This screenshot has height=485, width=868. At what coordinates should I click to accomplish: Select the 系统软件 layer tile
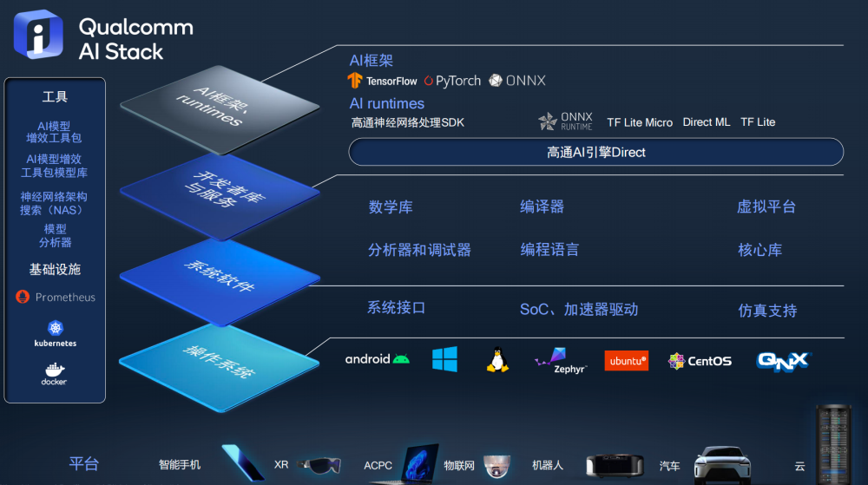220,282
